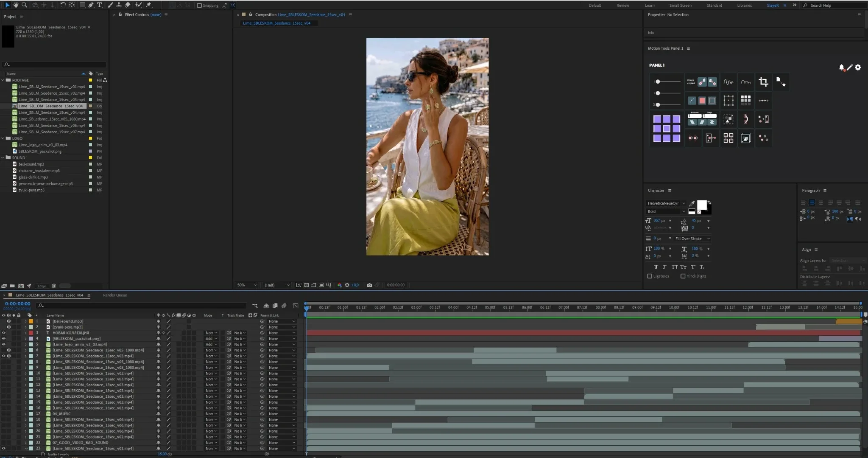The width and height of the screenshot is (868, 458).
Task: Open the Render Queue tab
Action: point(115,295)
